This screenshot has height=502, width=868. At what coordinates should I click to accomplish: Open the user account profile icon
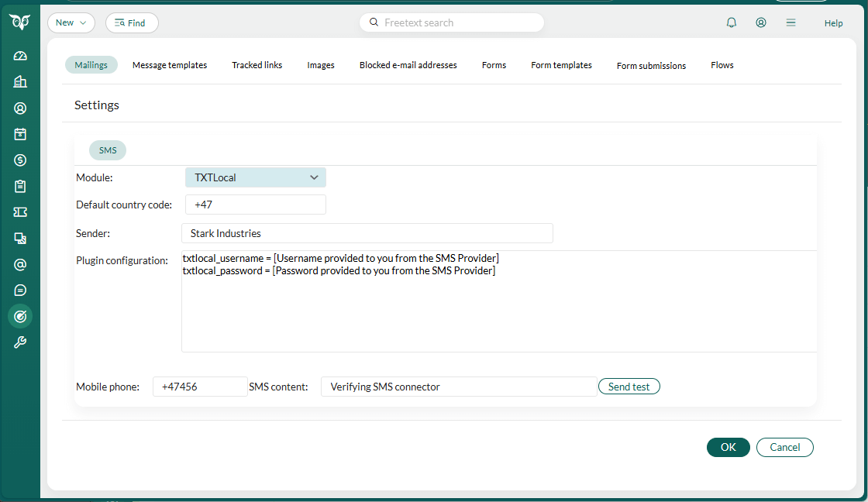(761, 22)
